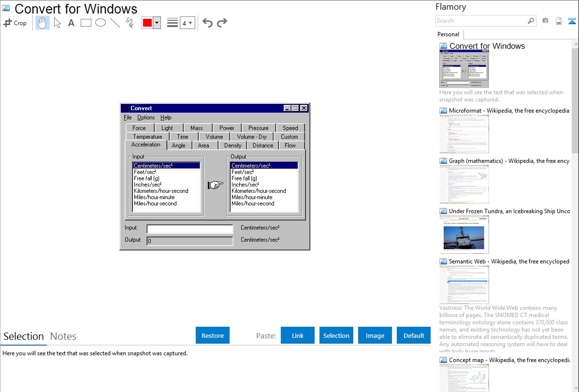Choose the arrow pointer selection tool
Viewport: 579px width, 392px height.
coord(57,23)
